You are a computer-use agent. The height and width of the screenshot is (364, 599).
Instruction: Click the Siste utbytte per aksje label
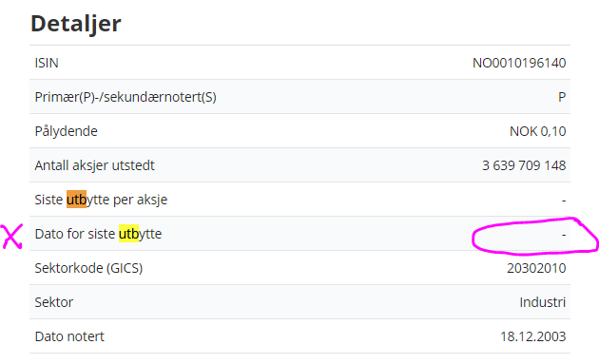click(101, 200)
